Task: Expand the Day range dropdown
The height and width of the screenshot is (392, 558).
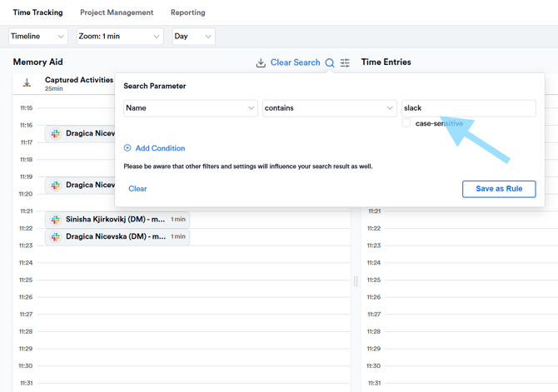Action: [x=193, y=37]
